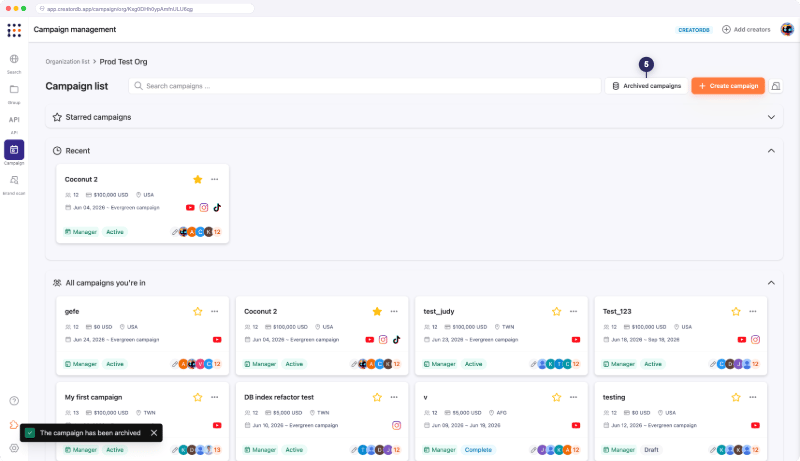800x461 pixels.
Task: Click TikTok icon on Recent Coconut 2 card
Action: 217,208
